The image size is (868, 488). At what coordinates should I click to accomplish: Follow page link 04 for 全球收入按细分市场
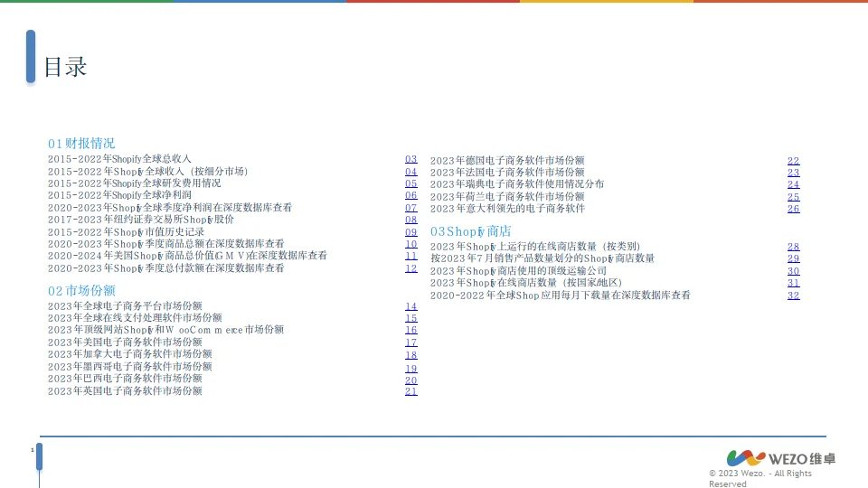click(x=410, y=172)
